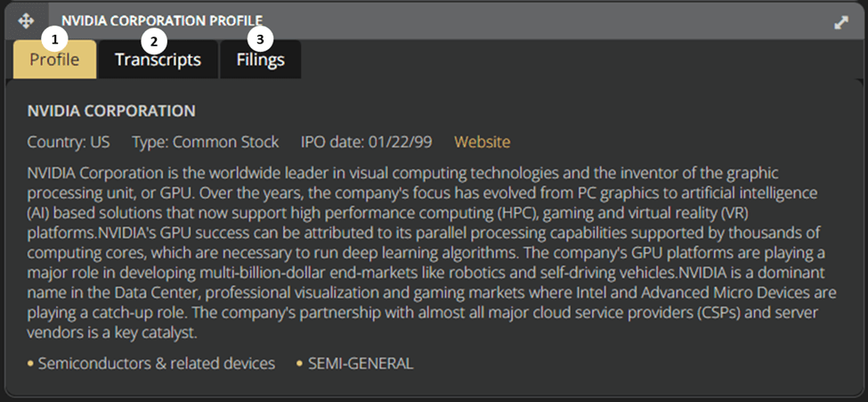Viewport: 868px width, 402px height.
Task: Click the NVIDIA CORPORATION company heading
Action: [x=111, y=111]
